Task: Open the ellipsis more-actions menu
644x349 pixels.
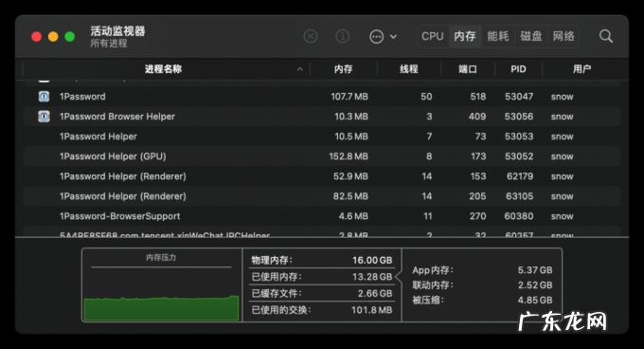Action: click(383, 37)
